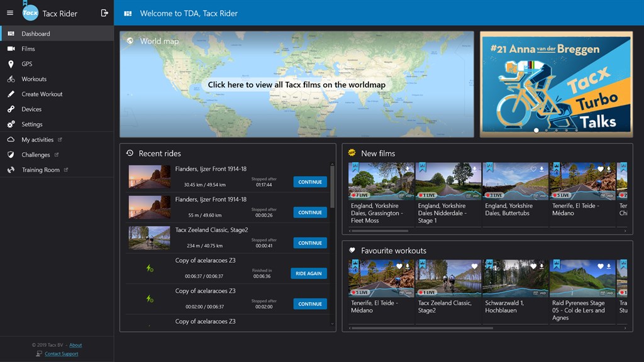This screenshot has height=362, width=644.
Task: Unfavourite Raid Pyrenees Stage 05 heart
Action: click(x=601, y=266)
